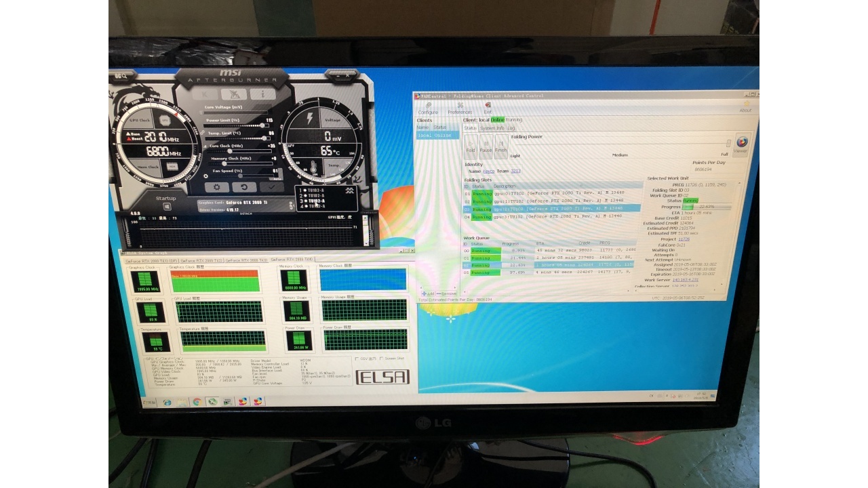Click the FAHControl Fold button
Viewport: 868px width, 488px height.
coord(471,146)
